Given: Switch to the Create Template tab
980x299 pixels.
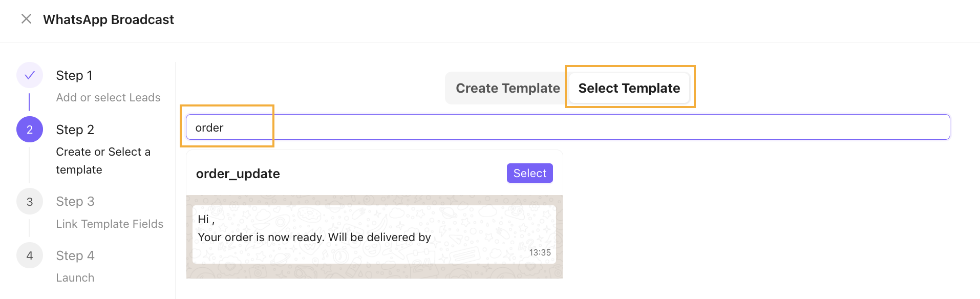Looking at the screenshot, I should click(507, 88).
